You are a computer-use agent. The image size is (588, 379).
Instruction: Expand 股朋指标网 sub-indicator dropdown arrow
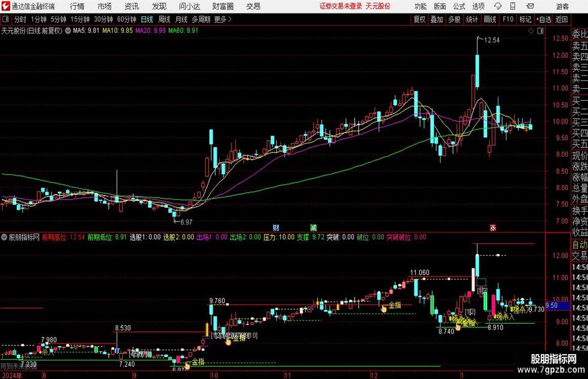(4, 237)
